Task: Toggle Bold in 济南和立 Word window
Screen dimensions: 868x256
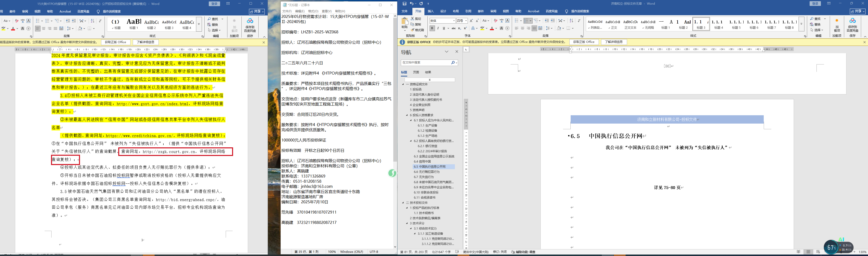Action: point(432,28)
